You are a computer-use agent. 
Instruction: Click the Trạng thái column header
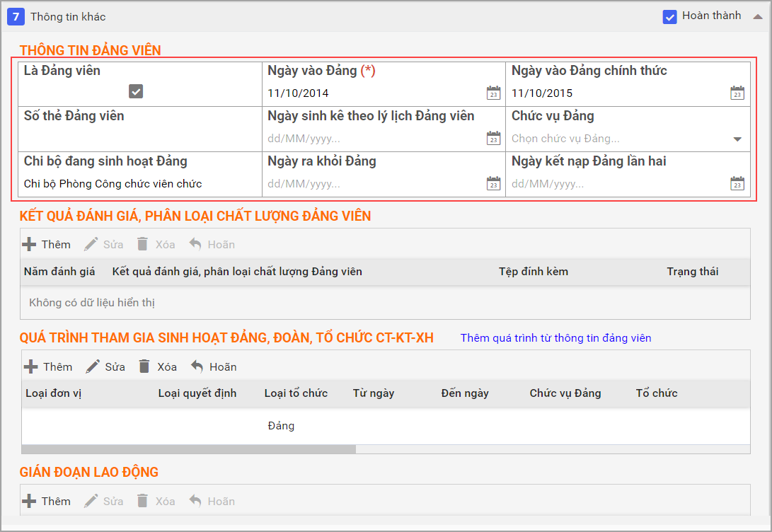coord(693,272)
